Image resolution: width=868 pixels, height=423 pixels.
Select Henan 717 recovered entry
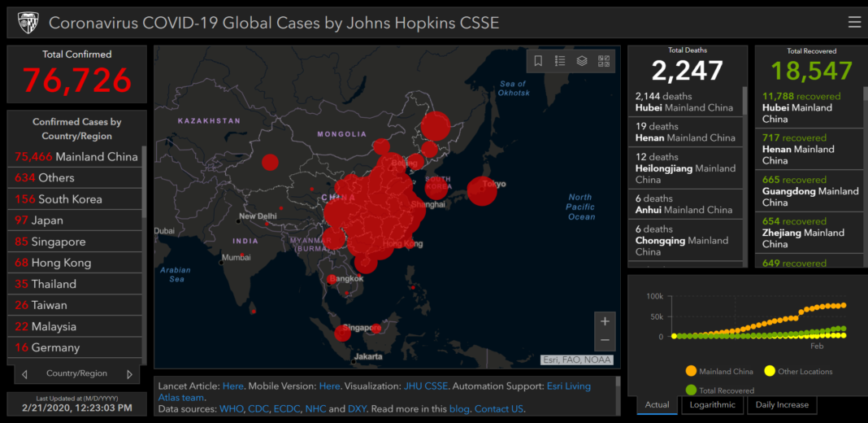coord(809,149)
